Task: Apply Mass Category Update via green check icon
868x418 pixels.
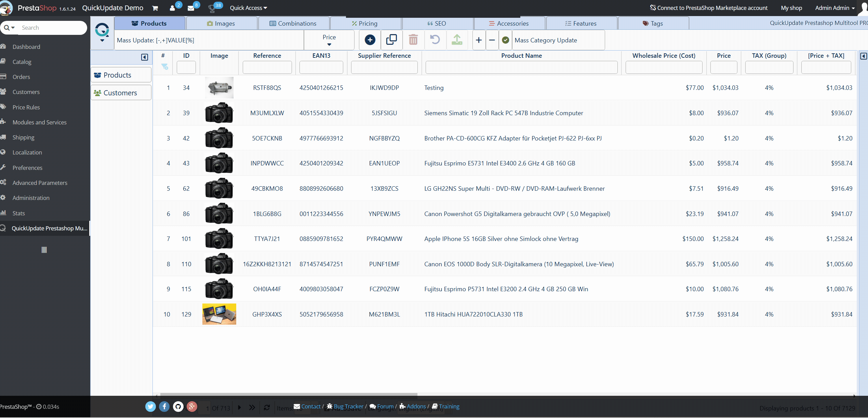Action: (x=506, y=40)
